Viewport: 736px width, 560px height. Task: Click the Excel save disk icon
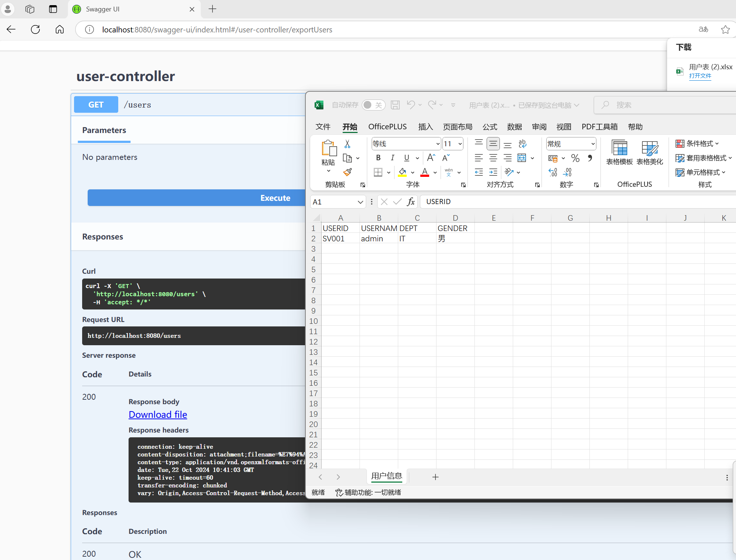[x=395, y=105]
